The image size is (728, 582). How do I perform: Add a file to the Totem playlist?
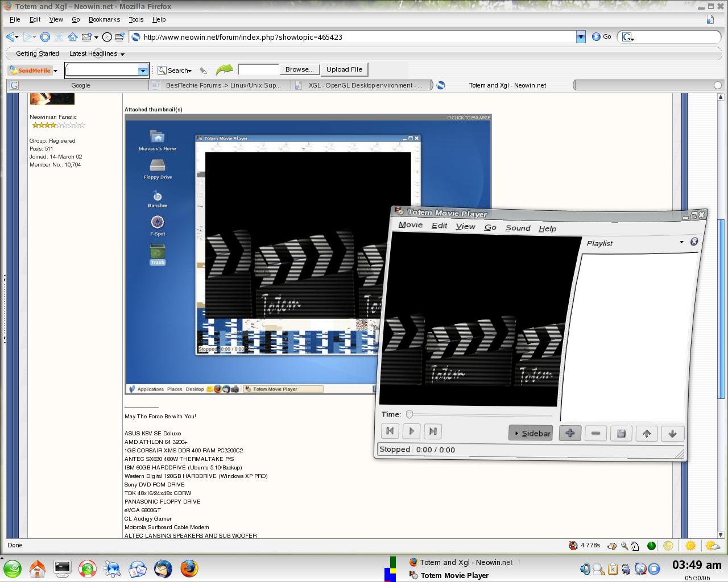(x=570, y=433)
